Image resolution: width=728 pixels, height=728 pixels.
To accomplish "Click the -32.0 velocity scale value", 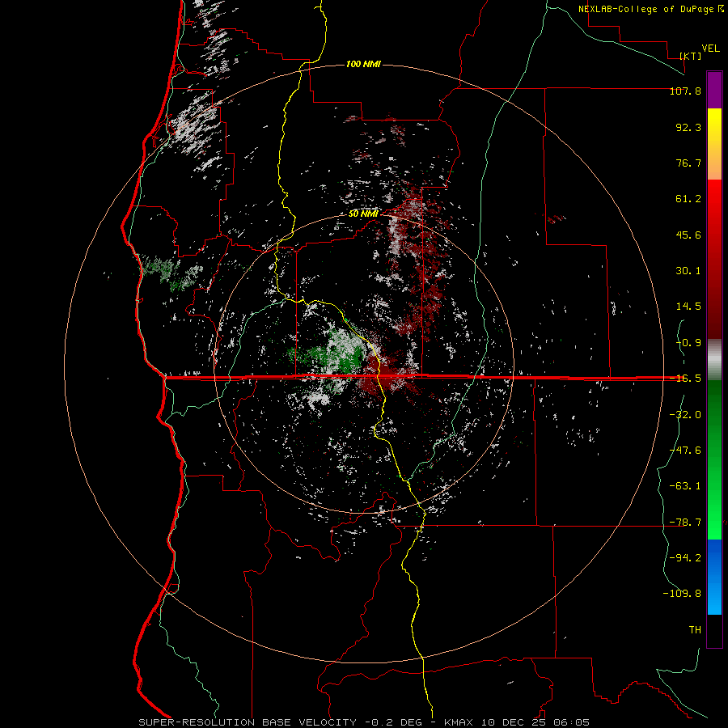I will pos(685,415).
